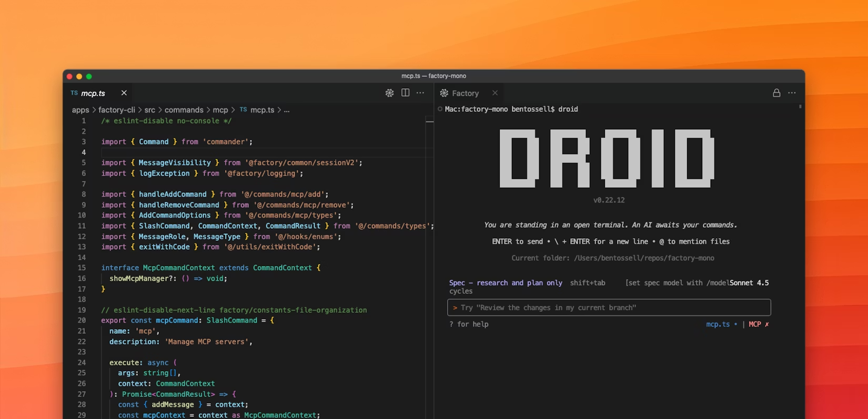The width and height of the screenshot is (868, 419).
Task: Click the green full-screen window button
Action: 89,76
